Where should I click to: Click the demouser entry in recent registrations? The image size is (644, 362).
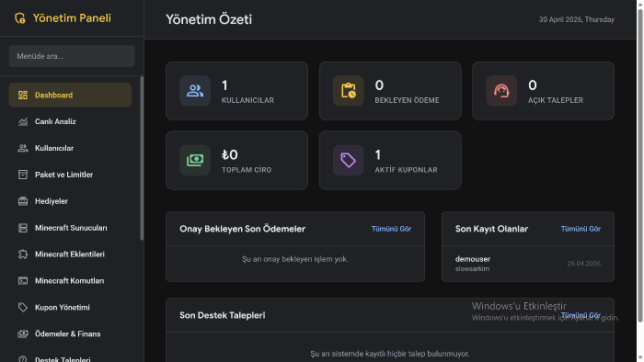tap(528, 264)
